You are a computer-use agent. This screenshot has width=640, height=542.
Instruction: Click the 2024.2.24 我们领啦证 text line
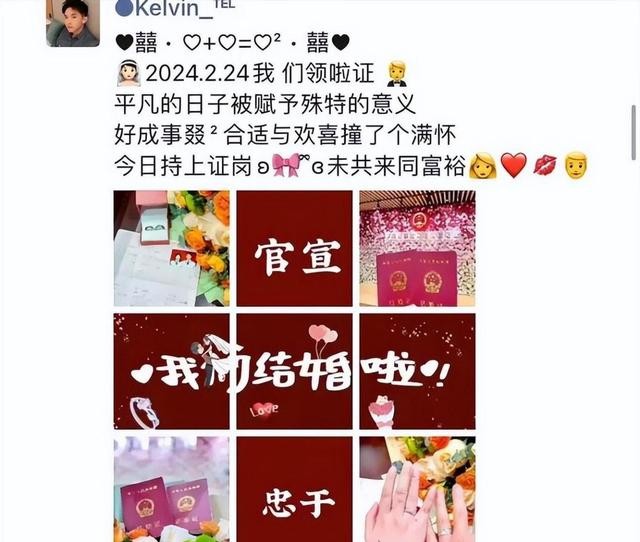260,74
